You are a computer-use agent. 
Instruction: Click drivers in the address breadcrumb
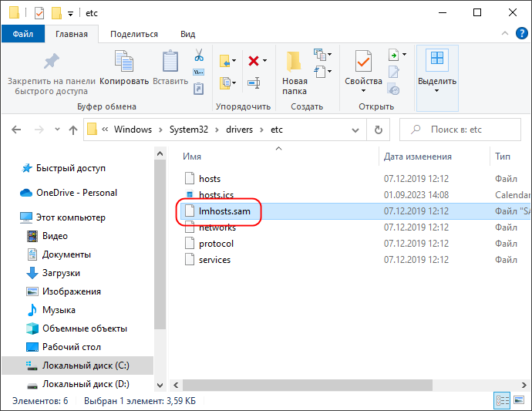point(239,130)
